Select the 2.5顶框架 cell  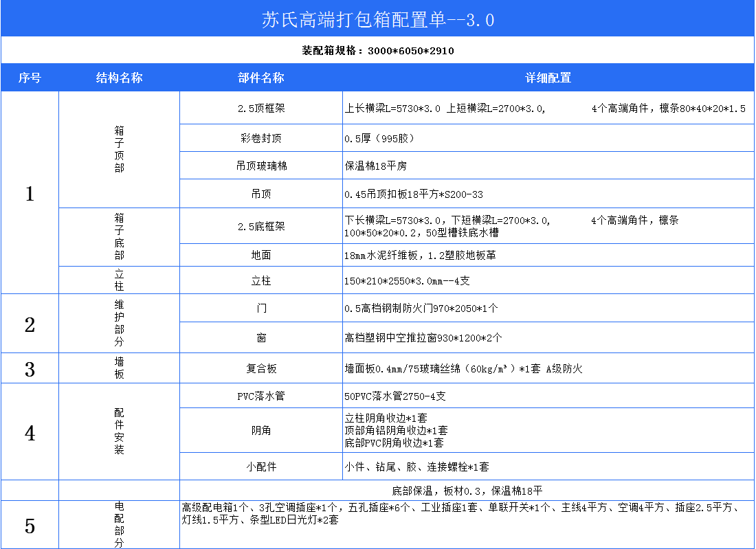(x=261, y=109)
